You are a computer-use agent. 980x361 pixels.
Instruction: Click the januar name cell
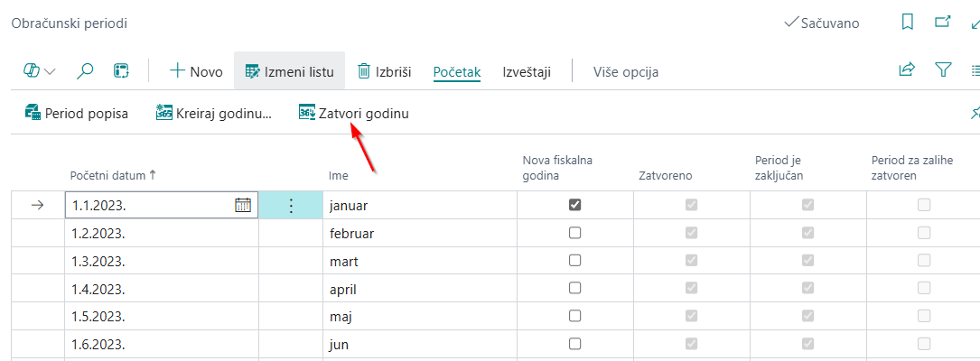pyautogui.click(x=420, y=206)
